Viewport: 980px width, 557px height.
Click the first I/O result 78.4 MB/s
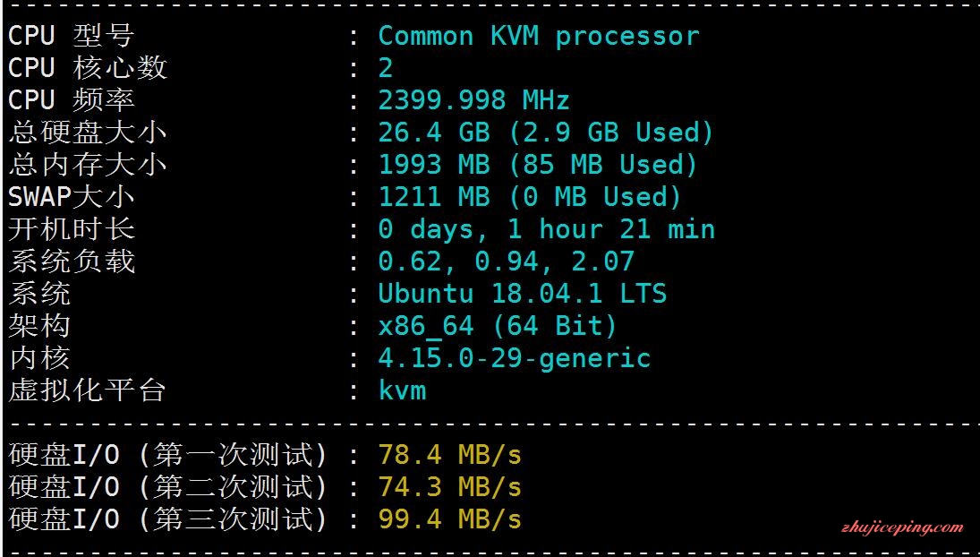pyautogui.click(x=449, y=455)
